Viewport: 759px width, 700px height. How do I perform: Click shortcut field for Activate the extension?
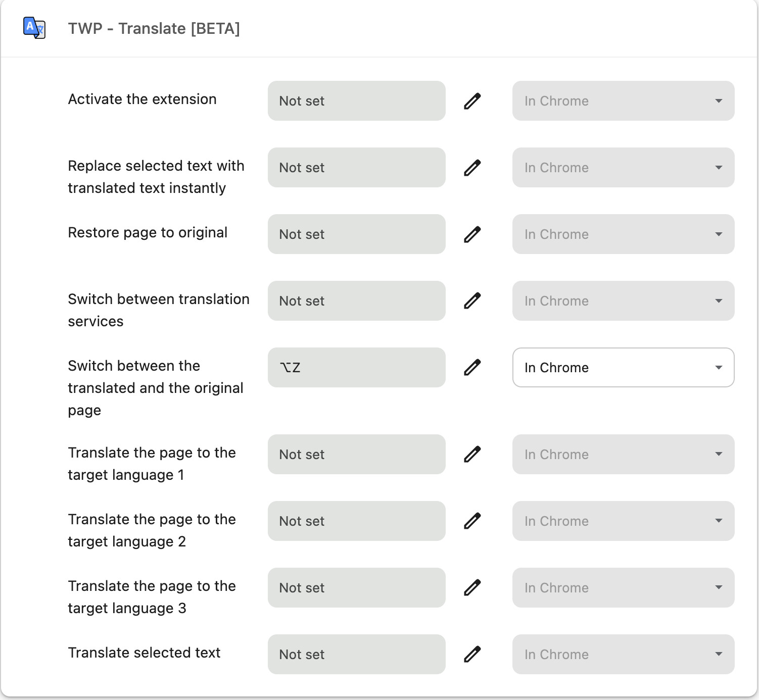click(x=356, y=101)
